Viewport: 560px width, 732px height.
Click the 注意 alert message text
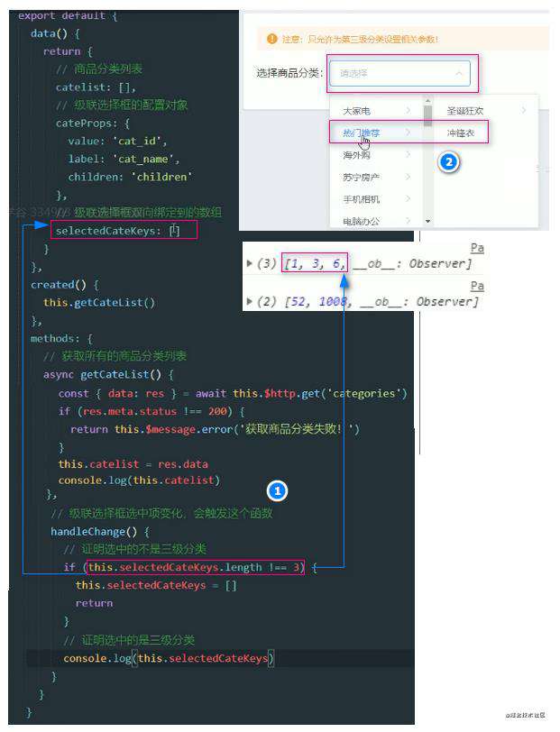click(x=360, y=40)
